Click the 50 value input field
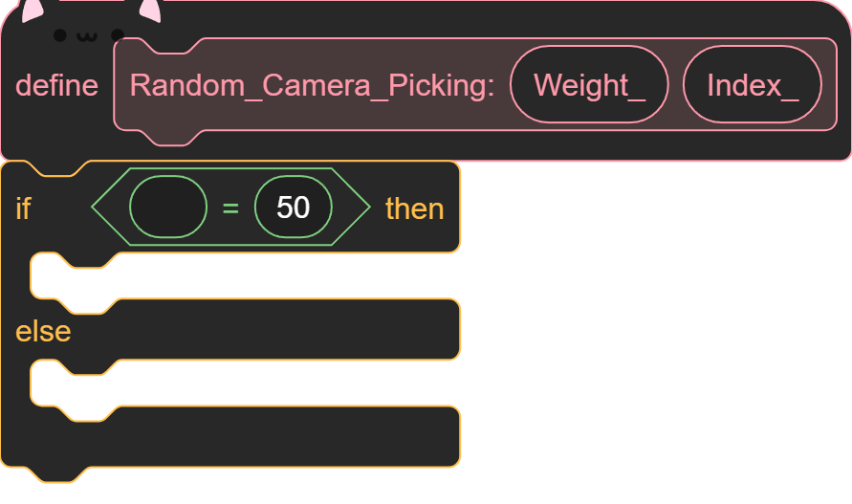 294,207
